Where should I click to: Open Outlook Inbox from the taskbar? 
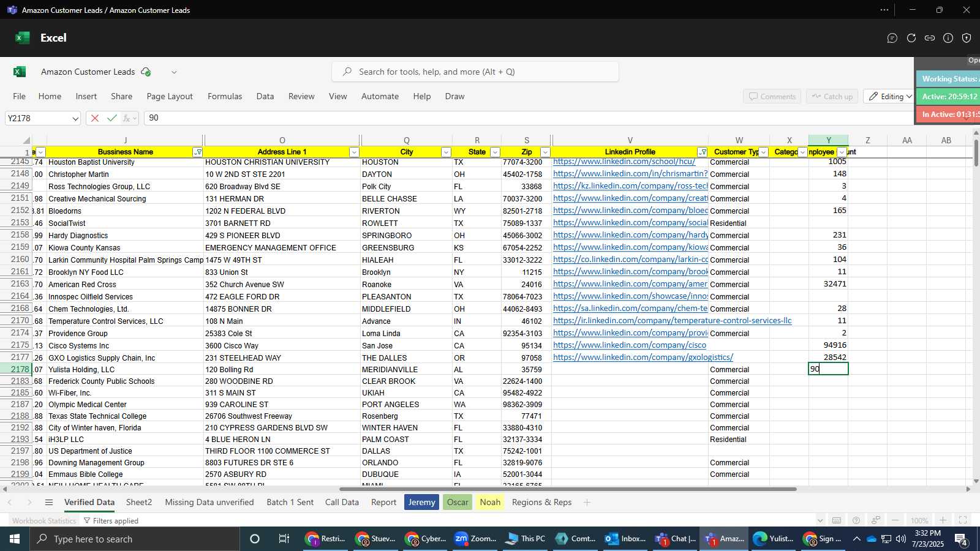(625, 539)
